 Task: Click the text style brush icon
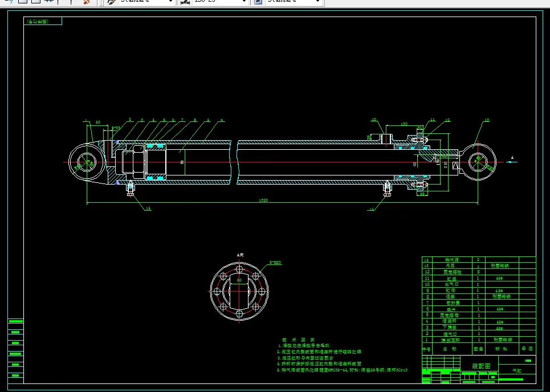pos(112,1)
